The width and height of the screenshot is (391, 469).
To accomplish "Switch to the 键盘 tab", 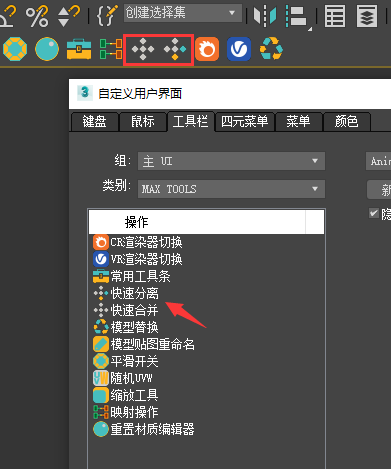I will point(95,121).
